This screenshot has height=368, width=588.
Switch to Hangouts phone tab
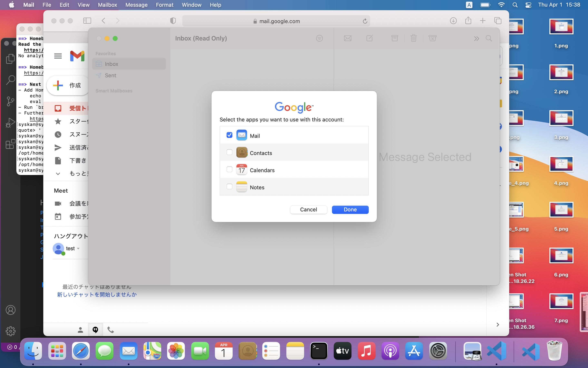(x=110, y=330)
